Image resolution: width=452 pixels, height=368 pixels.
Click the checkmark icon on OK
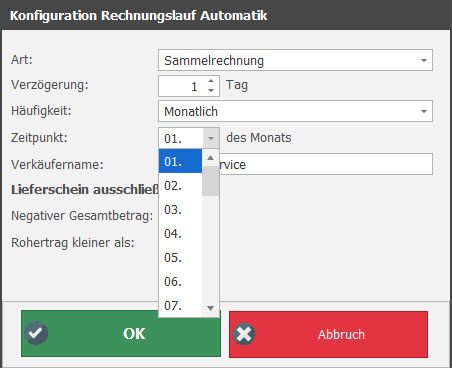36,333
